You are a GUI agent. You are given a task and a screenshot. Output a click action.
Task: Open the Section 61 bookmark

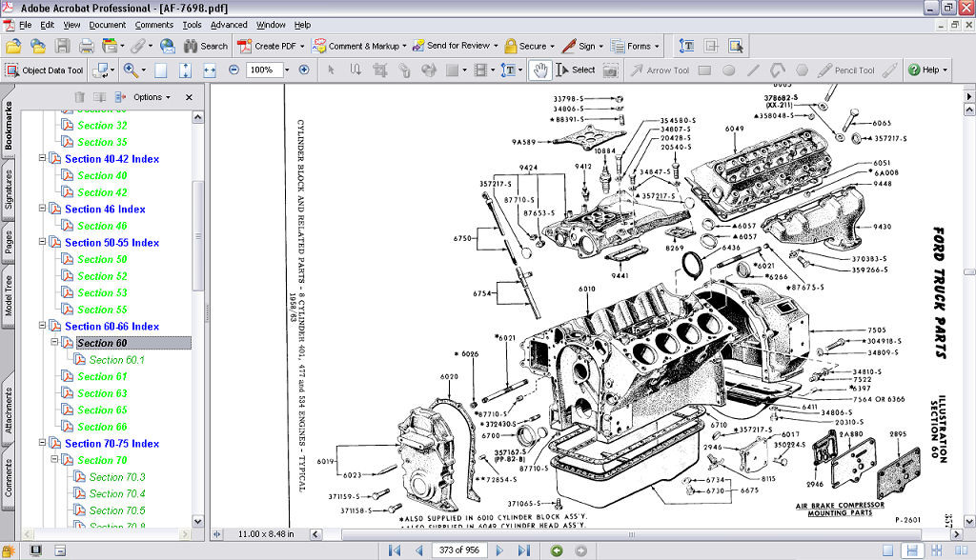[x=102, y=376]
